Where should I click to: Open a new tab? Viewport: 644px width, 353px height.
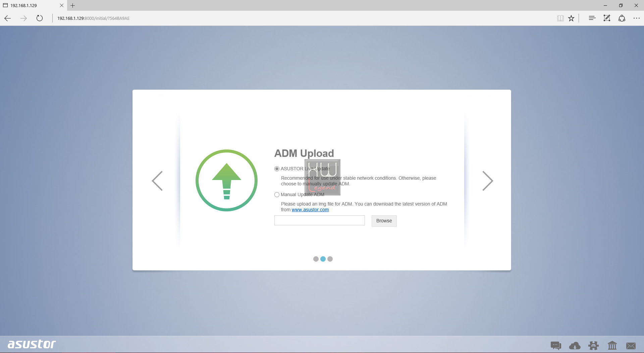pos(72,5)
